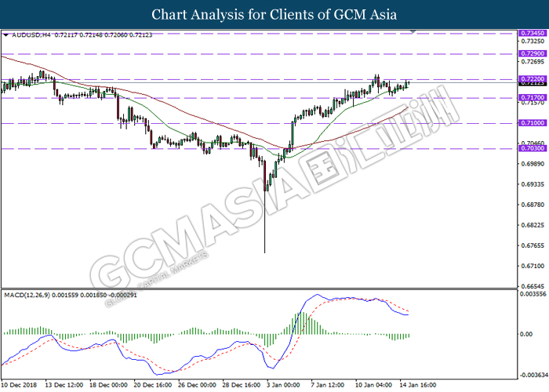This screenshot has height=392, width=549.
Task: Click the chart title Chart Analysis for Clients
Action: pos(274,14)
